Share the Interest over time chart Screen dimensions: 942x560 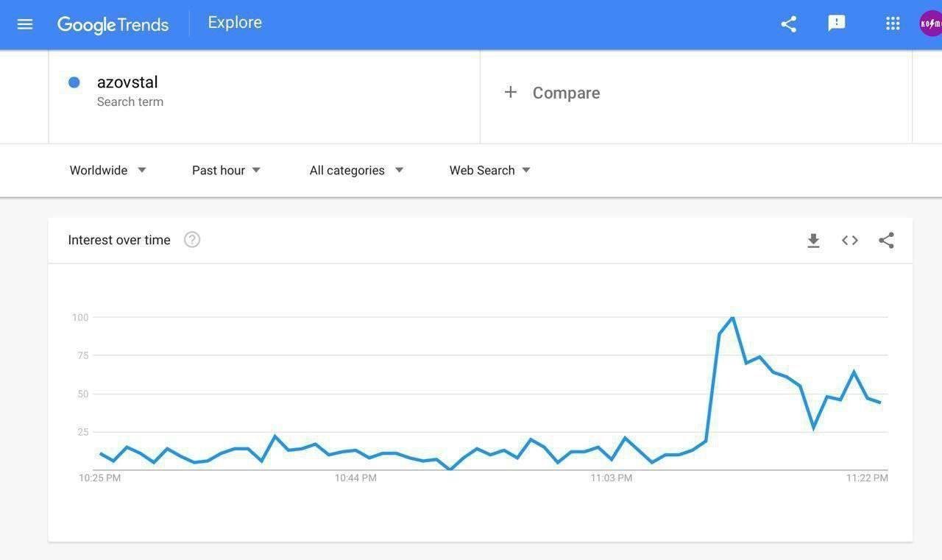pos(887,241)
